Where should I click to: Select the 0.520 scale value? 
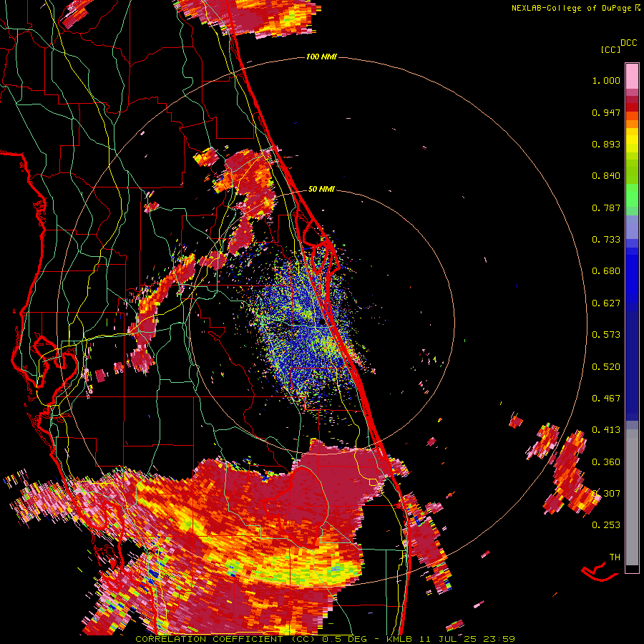[606, 366]
